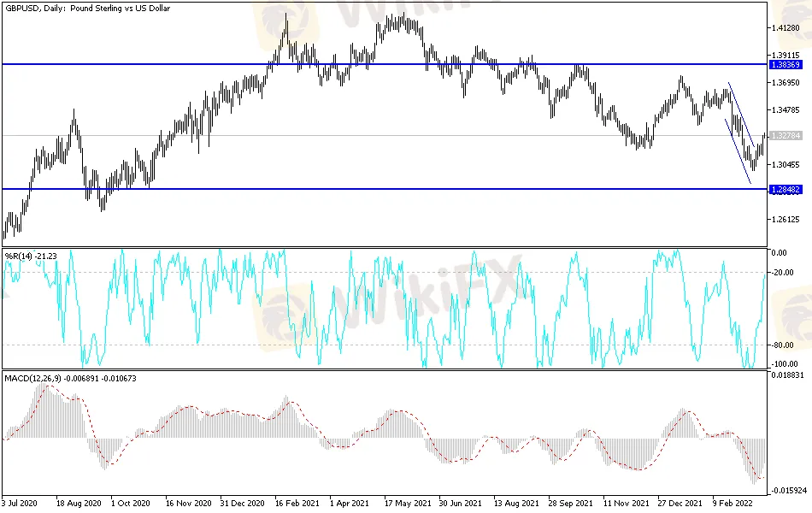Click the 3 Jul 2020 date label

coord(20,503)
